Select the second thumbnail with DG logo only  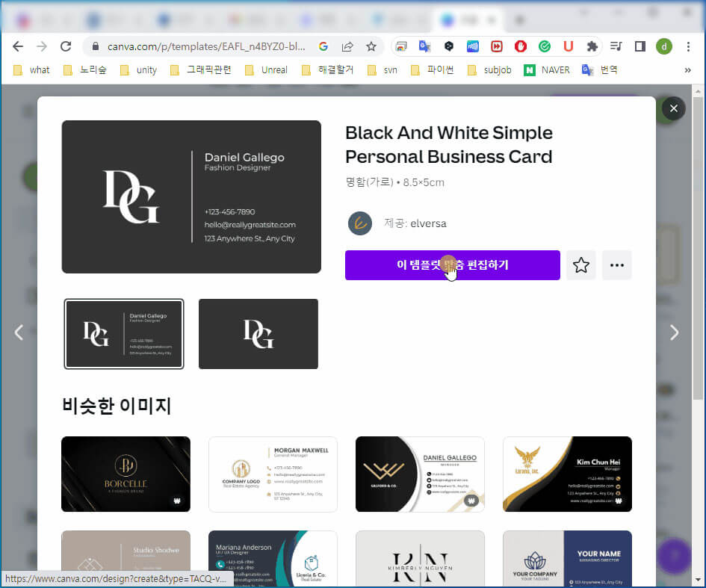[258, 334]
